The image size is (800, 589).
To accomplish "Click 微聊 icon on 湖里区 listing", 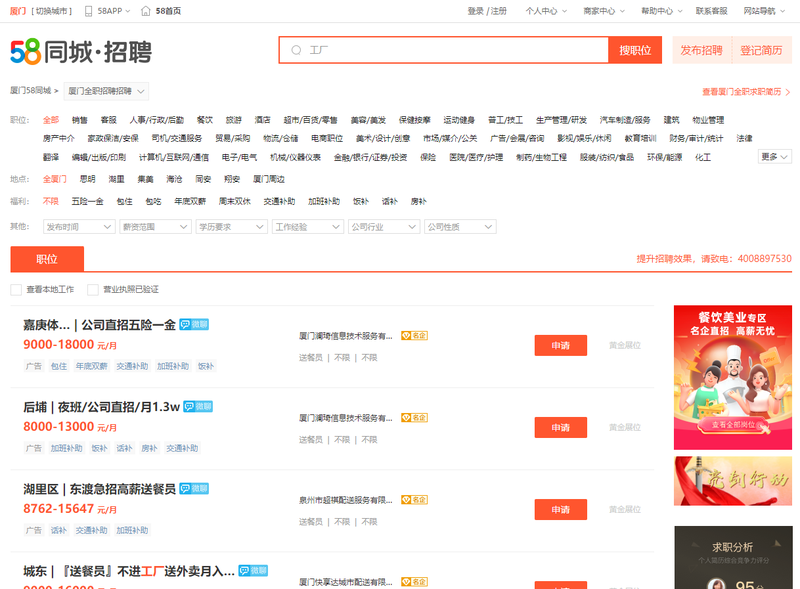I will pos(194,488).
